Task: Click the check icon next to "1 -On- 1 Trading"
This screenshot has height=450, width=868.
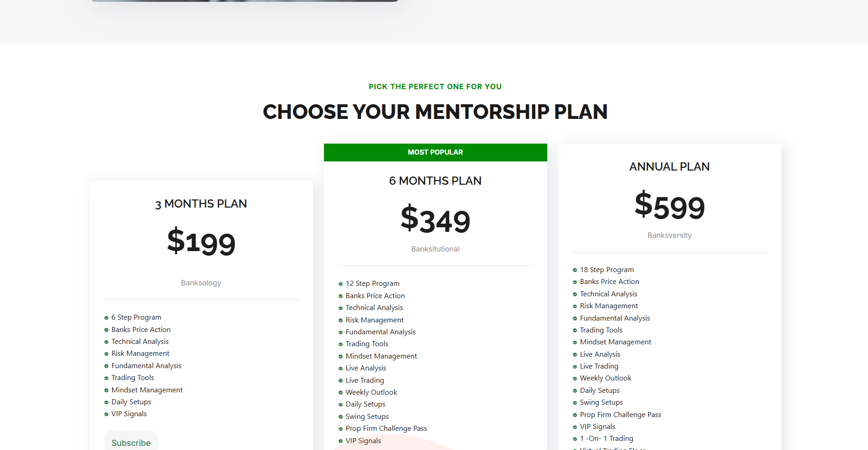Action: 575,439
